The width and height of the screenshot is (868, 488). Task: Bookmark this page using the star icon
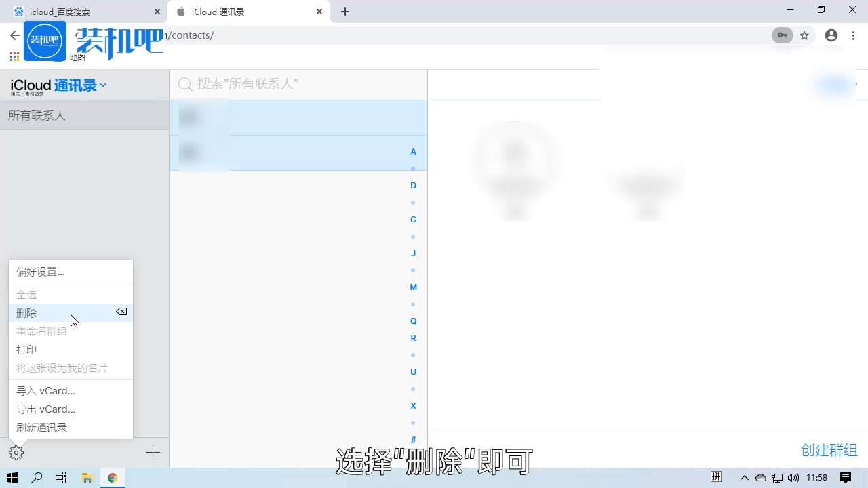pyautogui.click(x=804, y=35)
